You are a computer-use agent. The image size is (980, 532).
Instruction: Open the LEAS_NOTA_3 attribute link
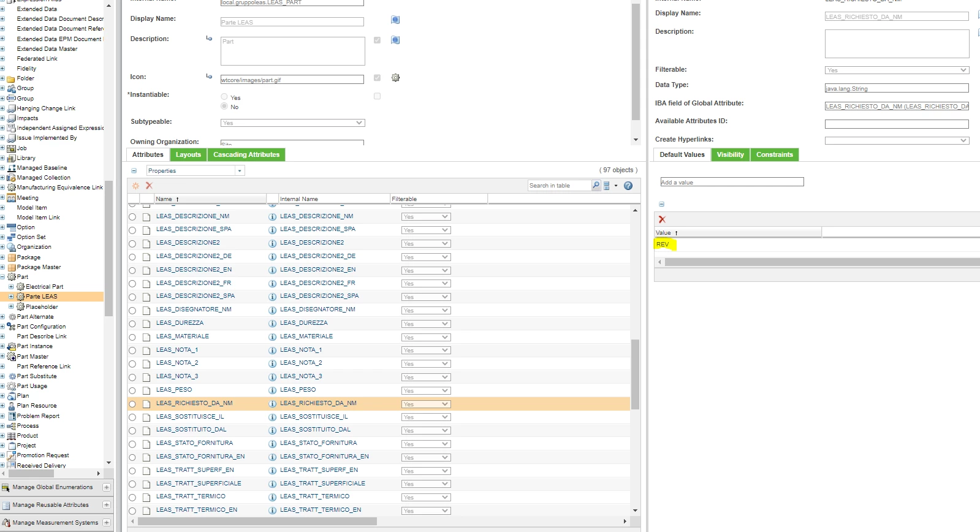(x=177, y=376)
